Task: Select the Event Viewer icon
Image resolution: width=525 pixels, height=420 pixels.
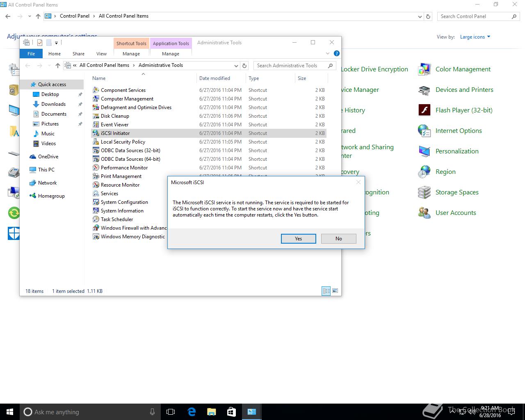Action: click(96, 125)
